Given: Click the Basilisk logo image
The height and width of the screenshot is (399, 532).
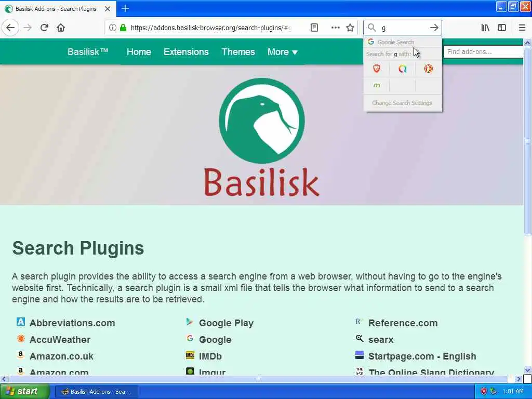Looking at the screenshot, I should pos(261,137).
